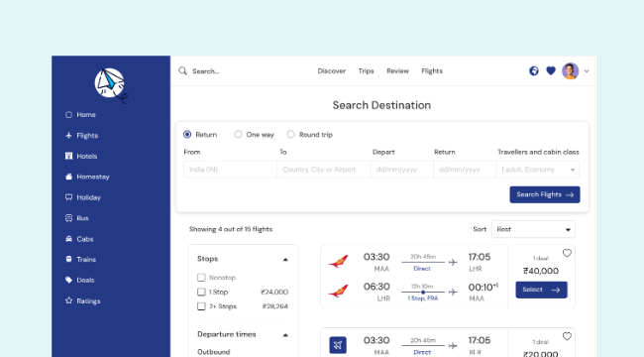Select the One way radio button
Viewport: 644px width, 357px height.
click(238, 135)
